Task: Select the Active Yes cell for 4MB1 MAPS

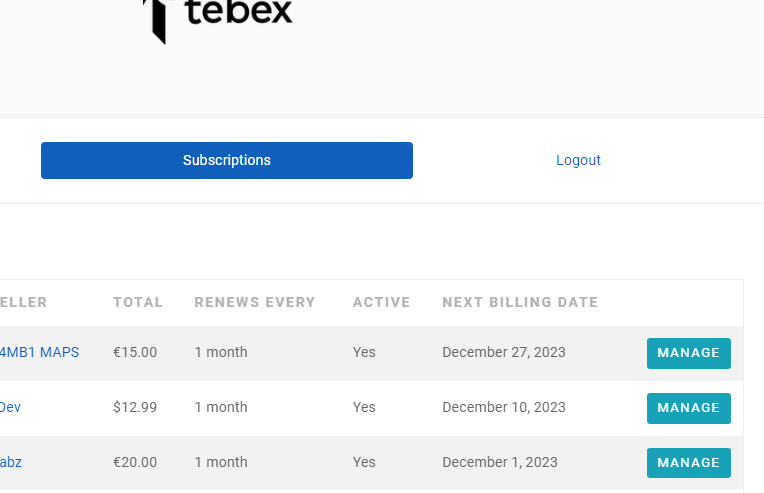Action: point(364,352)
